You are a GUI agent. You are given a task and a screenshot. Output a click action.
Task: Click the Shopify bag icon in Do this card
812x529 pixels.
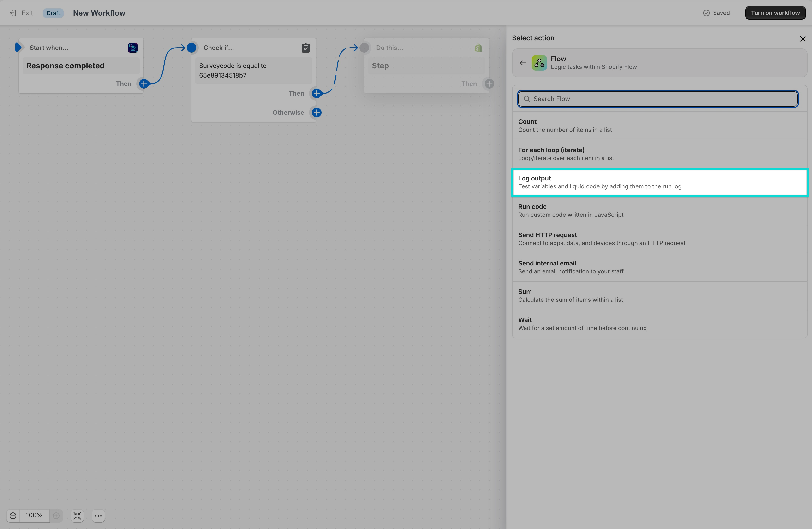coord(478,48)
